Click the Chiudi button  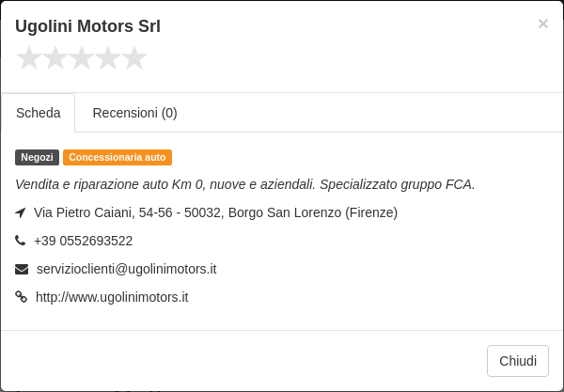coord(518,361)
